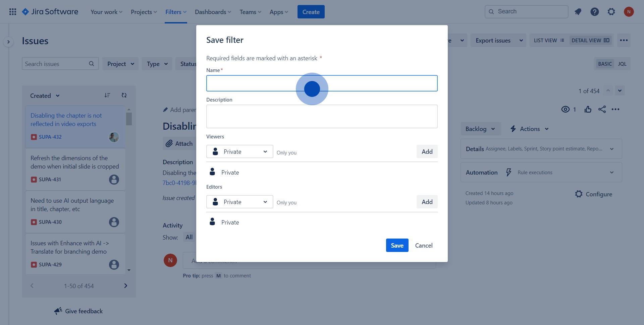Cancel the Save filter dialog

click(x=424, y=245)
